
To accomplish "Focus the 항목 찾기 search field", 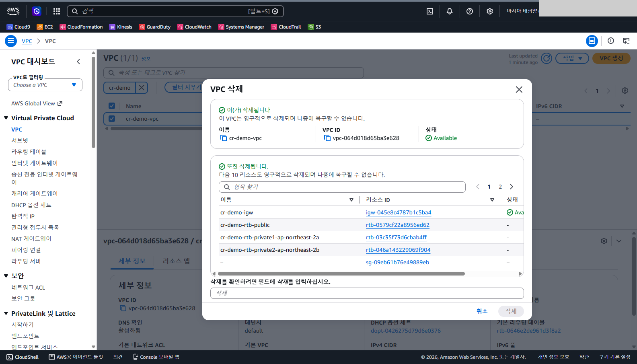I will (x=342, y=187).
